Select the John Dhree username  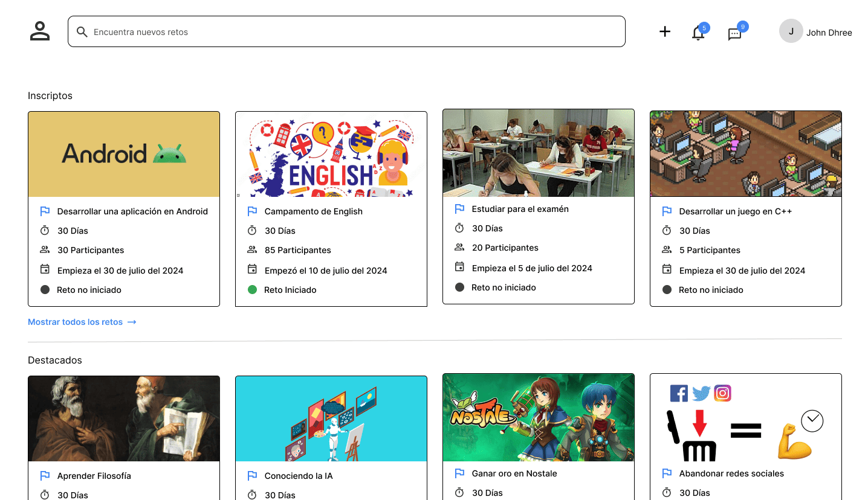point(829,33)
